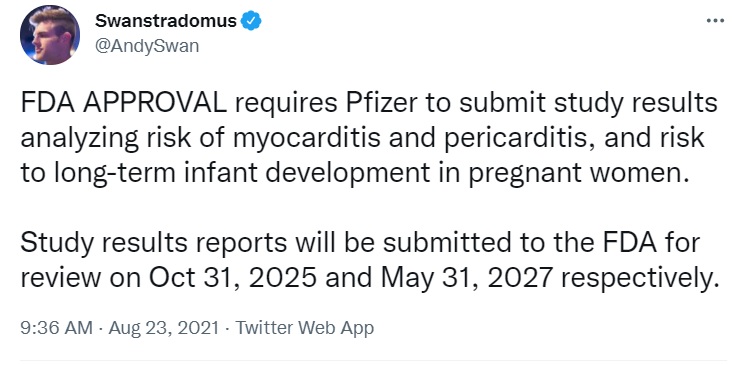Click the date Oct 31, 2025
Image resolution: width=743 pixels, height=365 pixels.
pos(234,279)
